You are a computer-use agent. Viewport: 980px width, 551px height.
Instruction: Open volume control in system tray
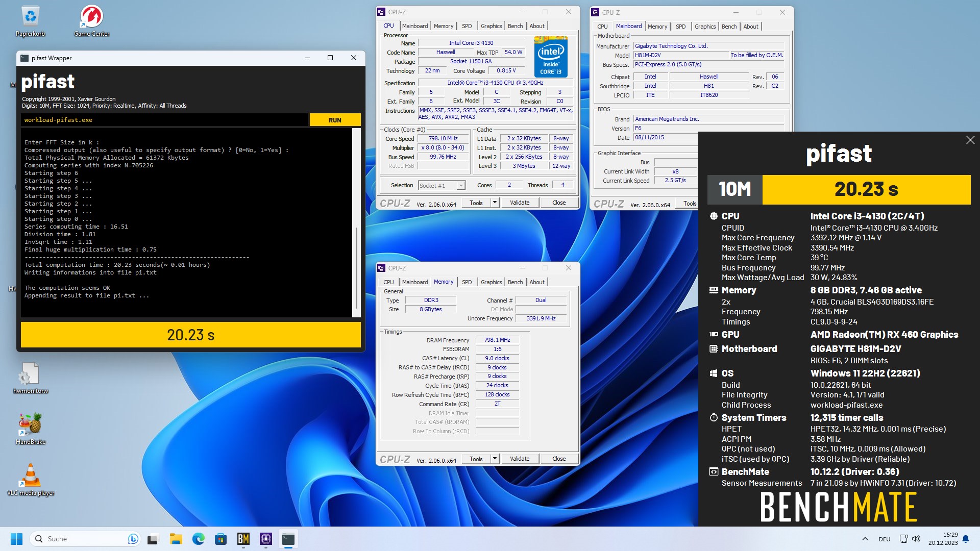click(x=916, y=539)
